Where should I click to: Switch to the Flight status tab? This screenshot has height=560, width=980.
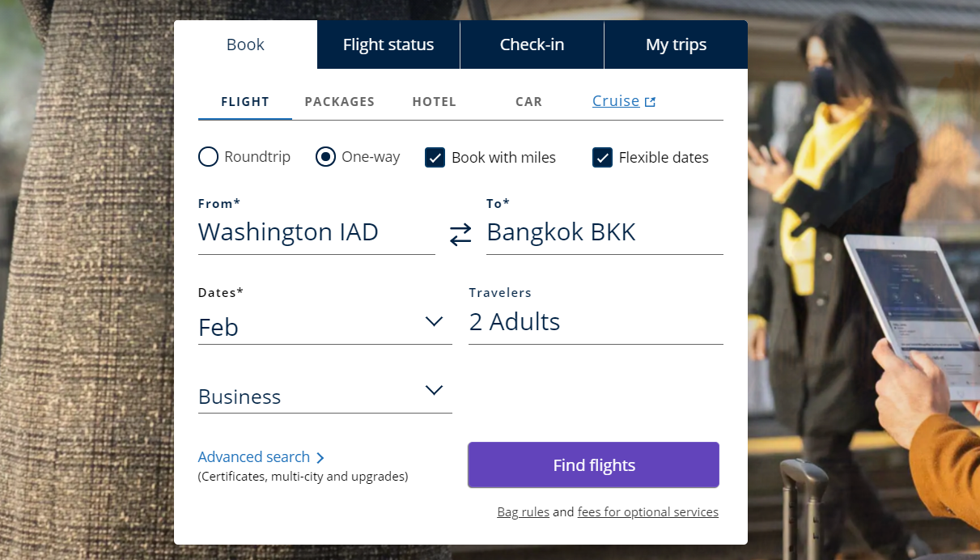pyautogui.click(x=388, y=45)
